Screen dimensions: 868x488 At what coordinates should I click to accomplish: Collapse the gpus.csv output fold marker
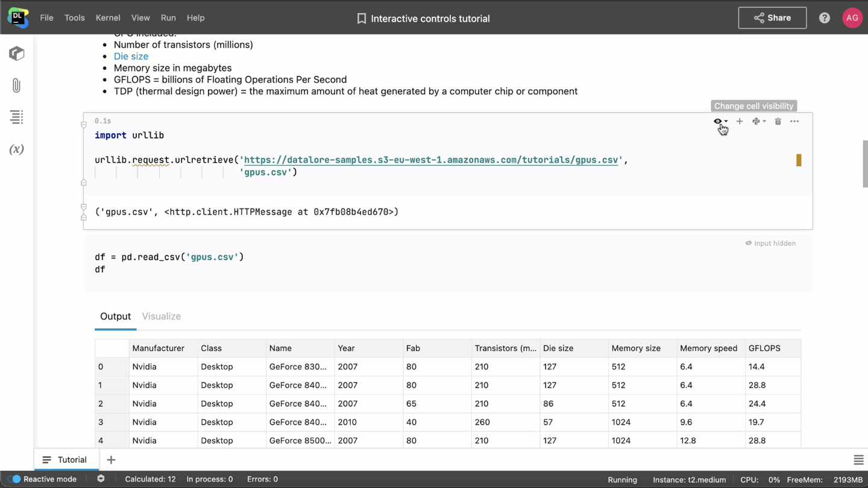click(84, 207)
